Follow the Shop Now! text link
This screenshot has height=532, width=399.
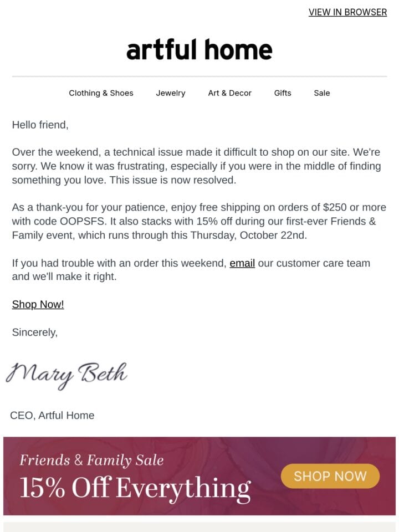click(x=38, y=304)
